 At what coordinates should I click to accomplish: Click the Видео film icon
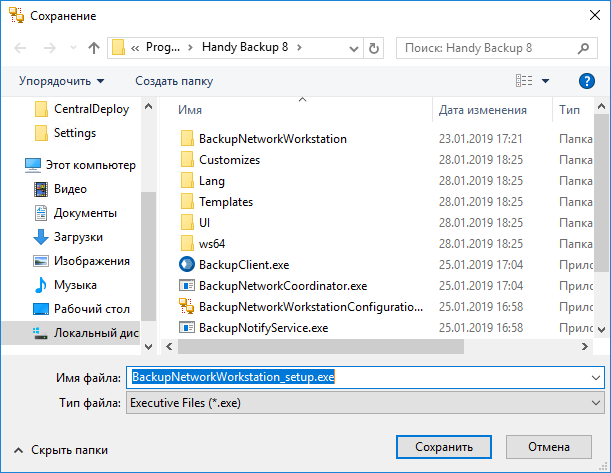coord(41,189)
